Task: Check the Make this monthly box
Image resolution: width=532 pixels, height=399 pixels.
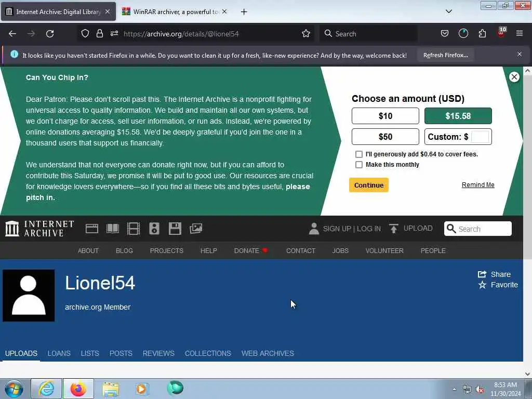Action: [x=358, y=165]
